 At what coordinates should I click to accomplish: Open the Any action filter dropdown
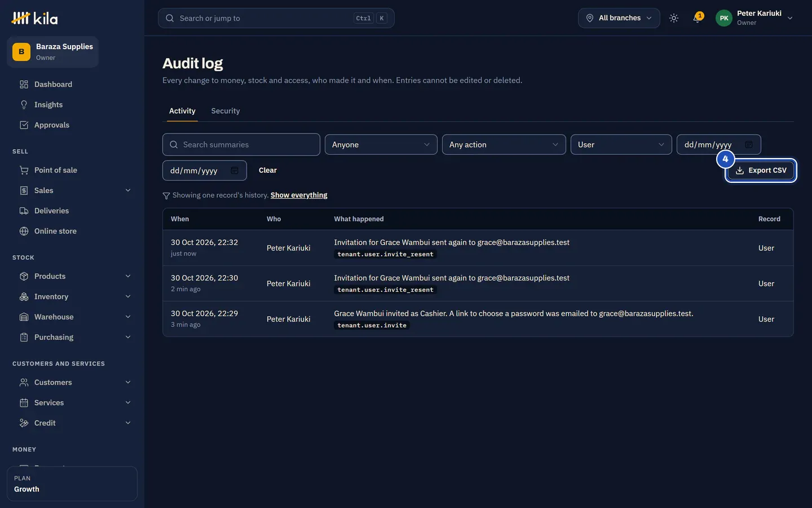pyautogui.click(x=504, y=144)
